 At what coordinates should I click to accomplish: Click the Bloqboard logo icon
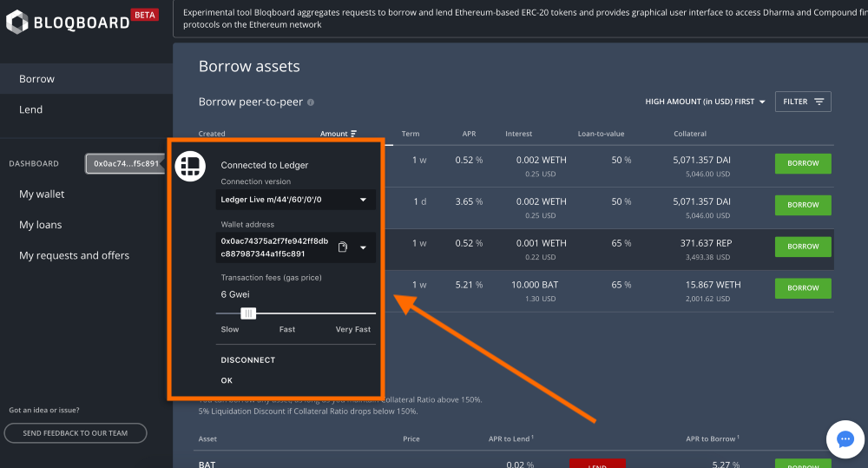(x=16, y=23)
